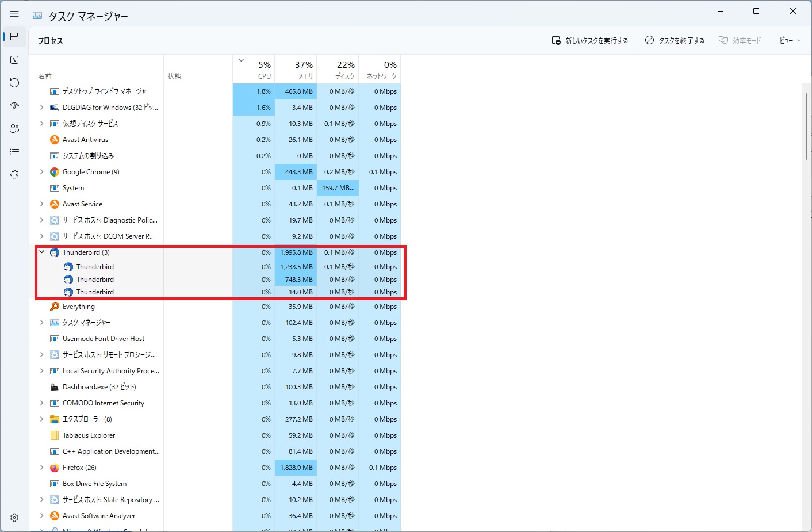Open App history from the sidebar
The height and width of the screenshot is (532, 812).
14,83
